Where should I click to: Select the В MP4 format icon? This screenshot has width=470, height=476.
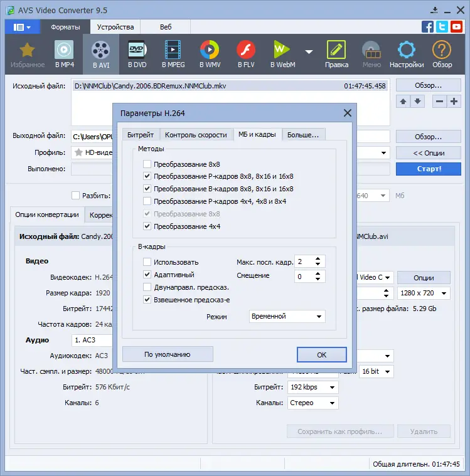pos(64,55)
